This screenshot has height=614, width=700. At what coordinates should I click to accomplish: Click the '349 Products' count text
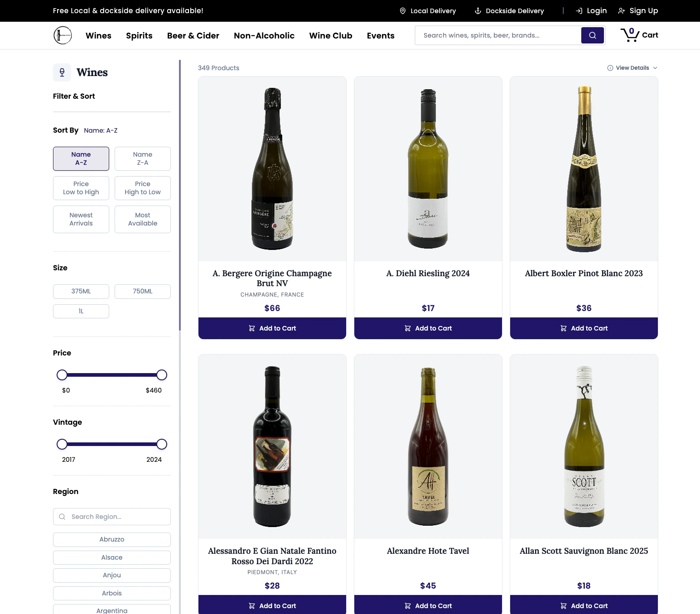click(x=218, y=68)
